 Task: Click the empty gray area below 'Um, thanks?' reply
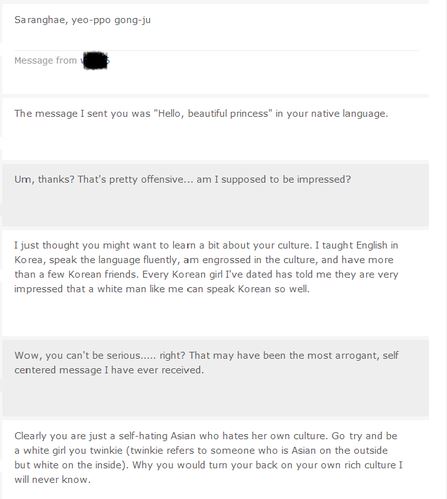[216, 207]
